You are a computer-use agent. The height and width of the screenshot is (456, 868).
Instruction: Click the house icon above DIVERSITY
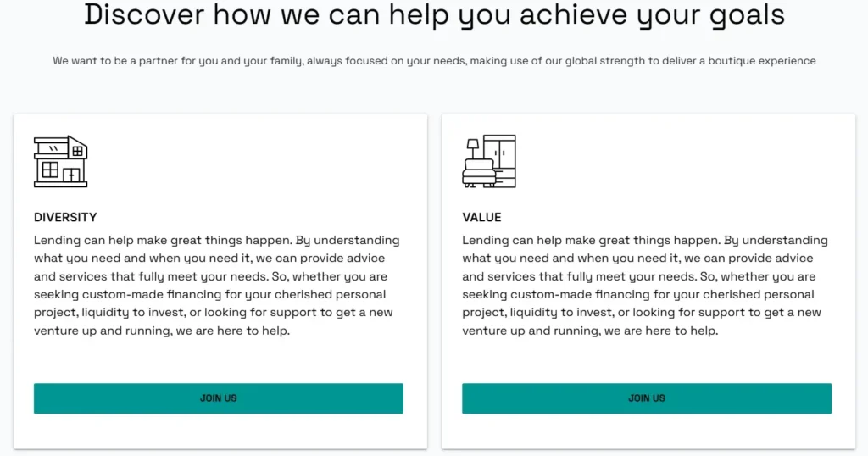[60, 161]
